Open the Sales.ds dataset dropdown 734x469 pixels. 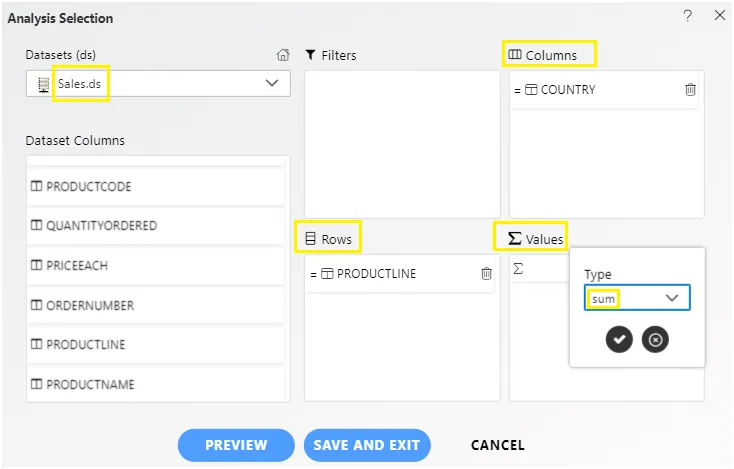158,84
